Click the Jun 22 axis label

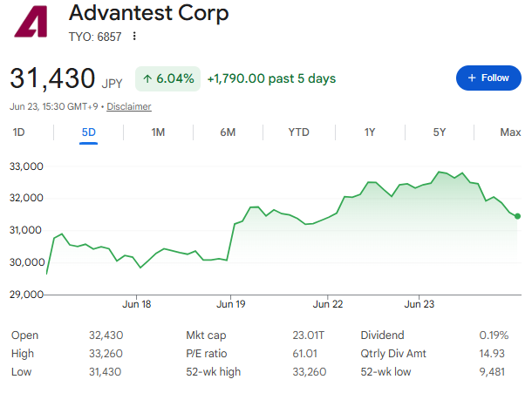coord(328,304)
